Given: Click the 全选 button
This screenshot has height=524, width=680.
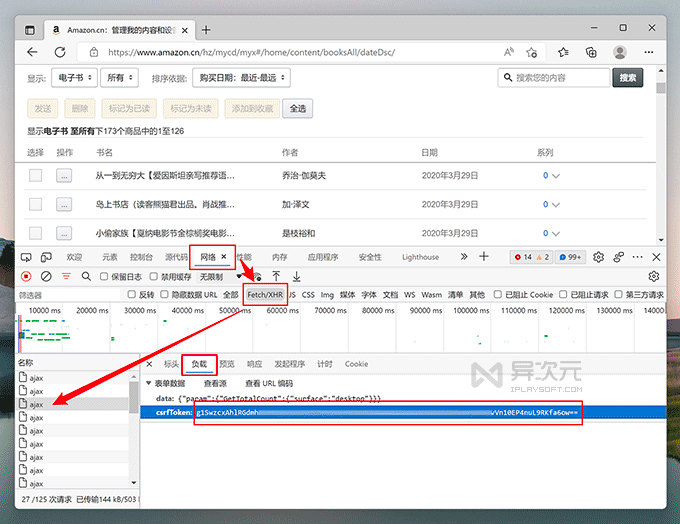Looking at the screenshot, I should (x=298, y=108).
